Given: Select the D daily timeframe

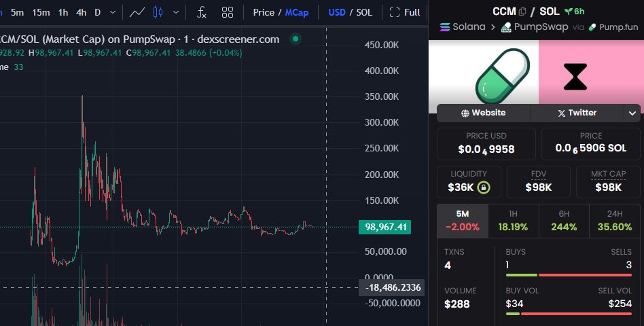Looking at the screenshot, I should (97, 12).
